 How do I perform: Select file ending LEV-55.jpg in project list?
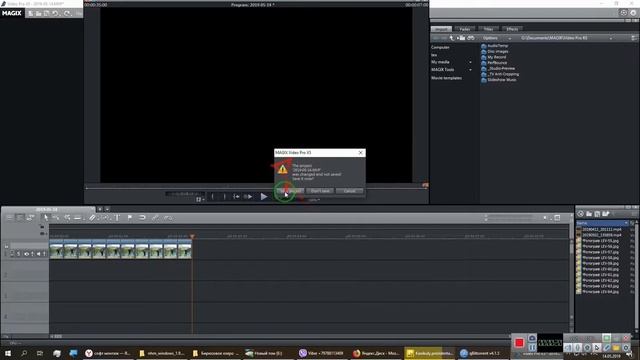click(x=600, y=241)
